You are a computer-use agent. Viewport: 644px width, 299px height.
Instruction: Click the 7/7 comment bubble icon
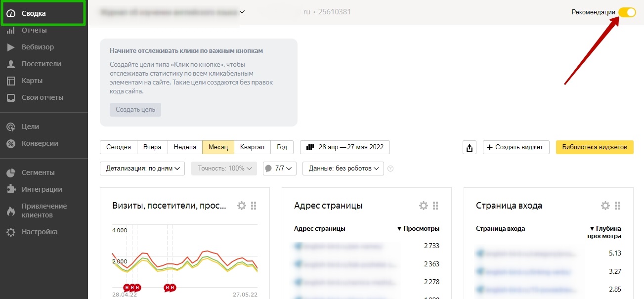pos(268,169)
